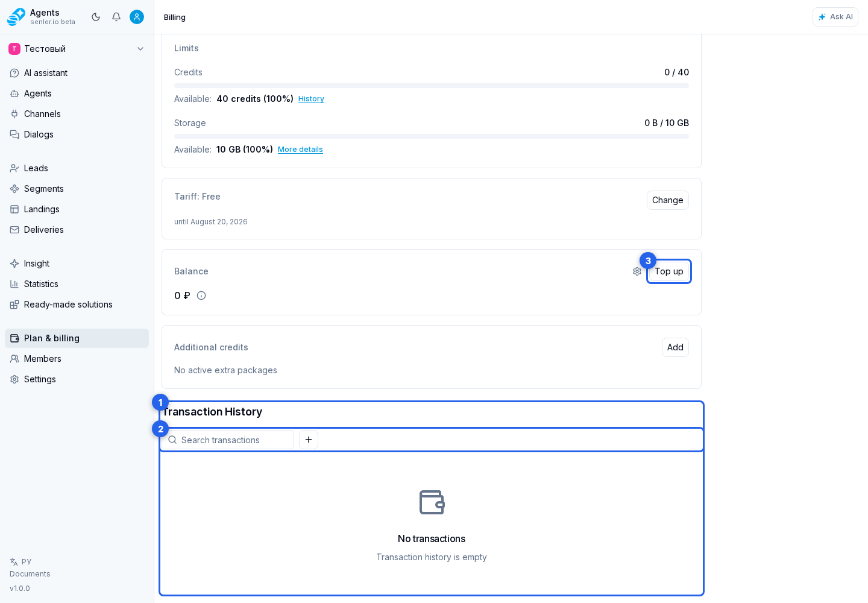This screenshot has height=603, width=868.
Task: Click the Billing page title
Action: coord(175,17)
